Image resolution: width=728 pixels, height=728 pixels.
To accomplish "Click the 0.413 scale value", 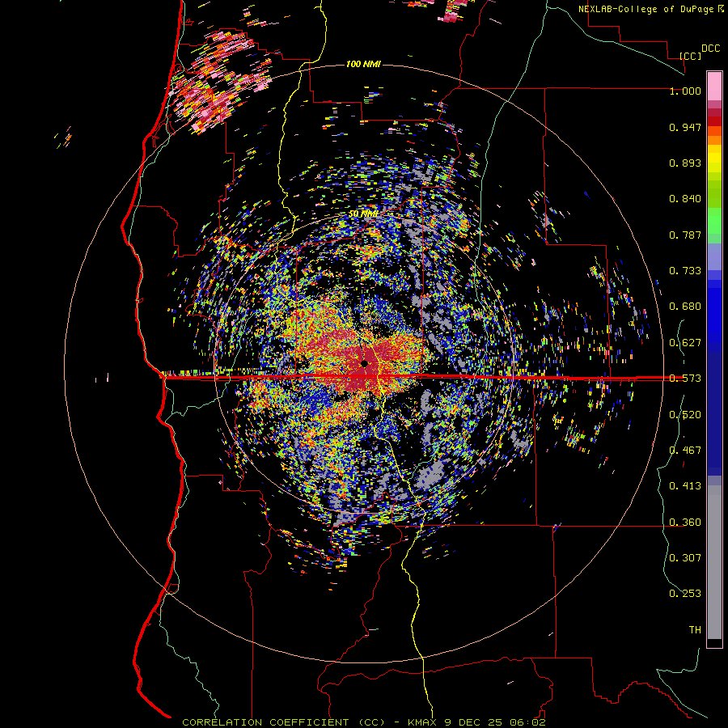I will (685, 486).
